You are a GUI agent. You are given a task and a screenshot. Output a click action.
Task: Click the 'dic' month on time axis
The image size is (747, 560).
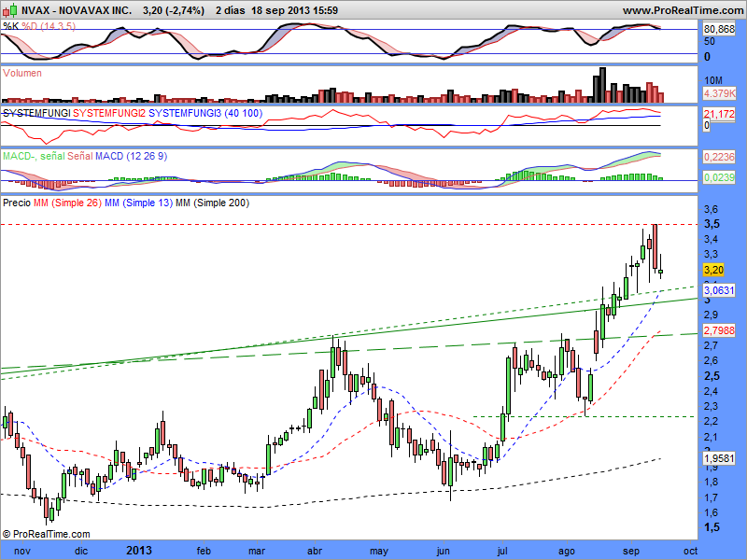pos(81,551)
